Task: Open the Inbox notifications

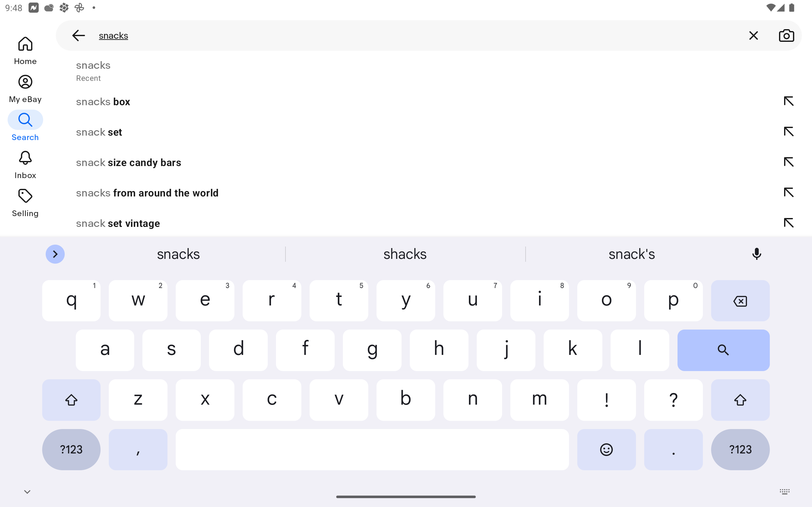Action: [25, 165]
